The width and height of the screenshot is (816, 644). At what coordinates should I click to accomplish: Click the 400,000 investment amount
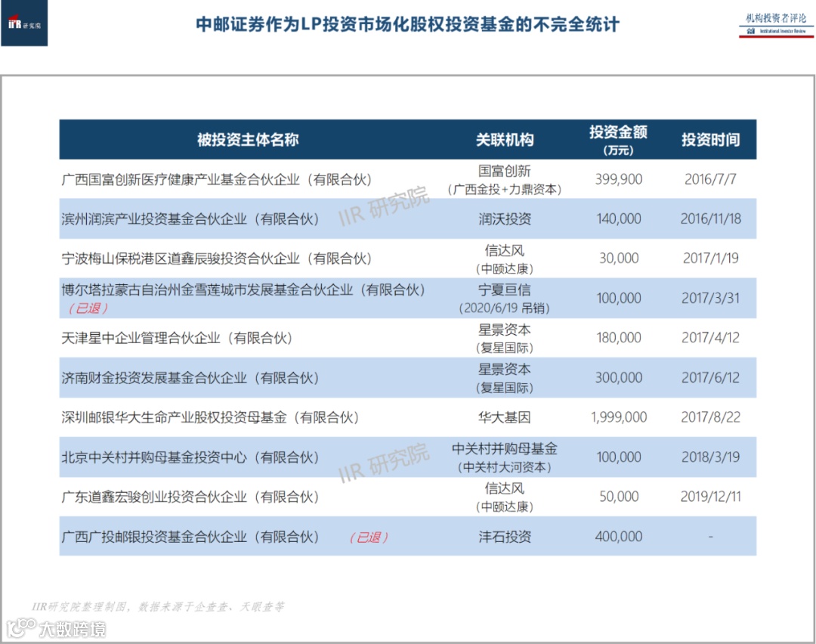click(619, 537)
